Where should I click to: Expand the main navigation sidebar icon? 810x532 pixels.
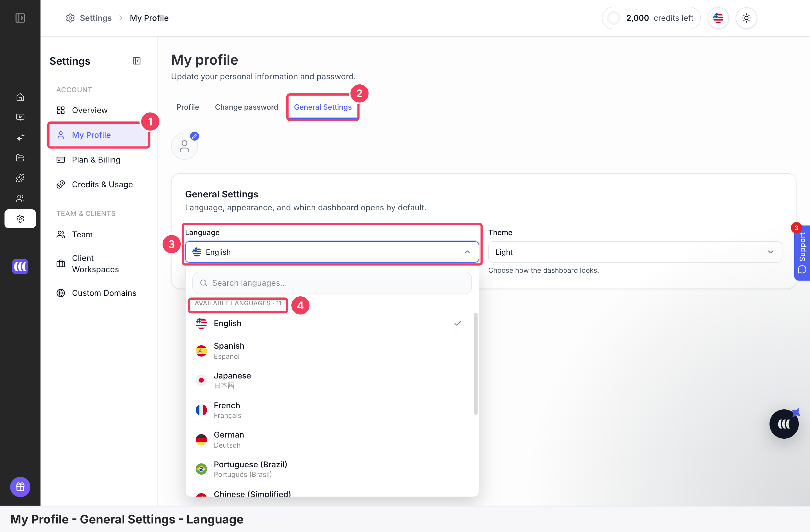click(x=20, y=18)
